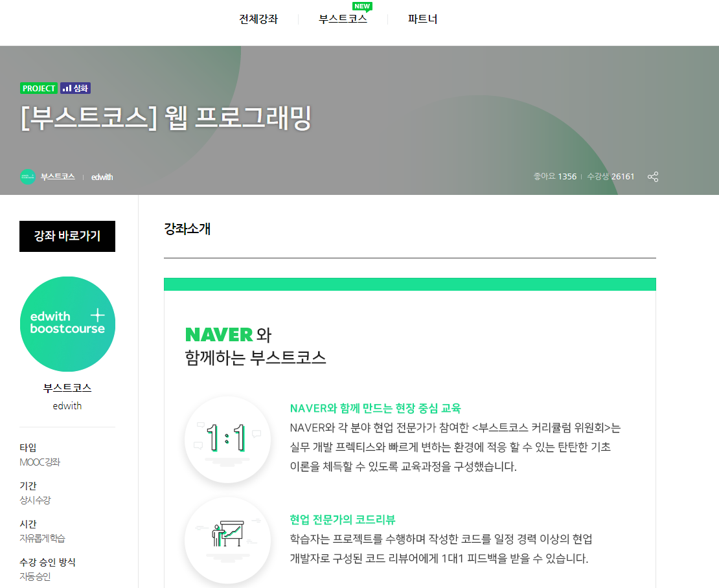The image size is (719, 588).
Task: Click the green PROJECT badge
Action: [x=39, y=88]
